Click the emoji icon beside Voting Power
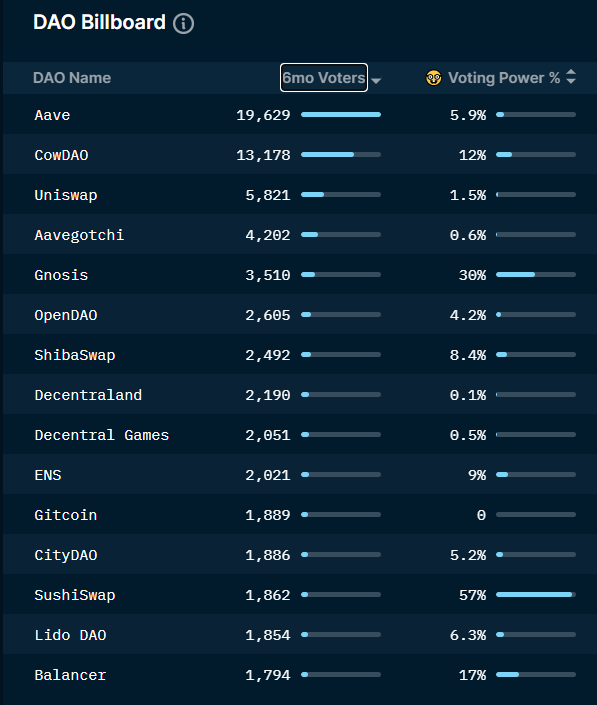This screenshot has width=597, height=705. [434, 78]
